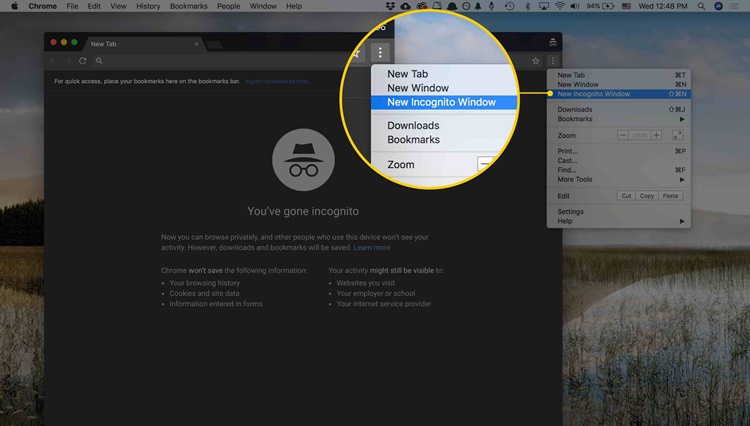This screenshot has width=750, height=426.
Task: Launch Siri from the menu bar
Action: click(x=718, y=6)
